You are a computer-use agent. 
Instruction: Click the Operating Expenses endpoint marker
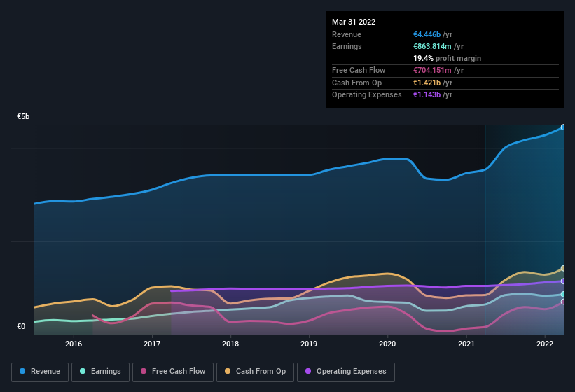(562, 281)
